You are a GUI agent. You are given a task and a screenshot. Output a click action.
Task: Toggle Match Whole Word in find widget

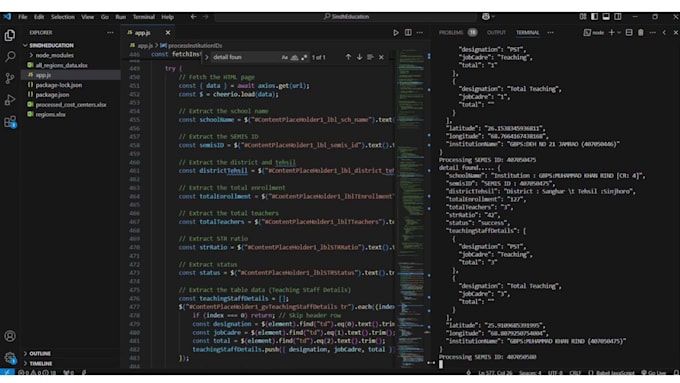(x=294, y=57)
